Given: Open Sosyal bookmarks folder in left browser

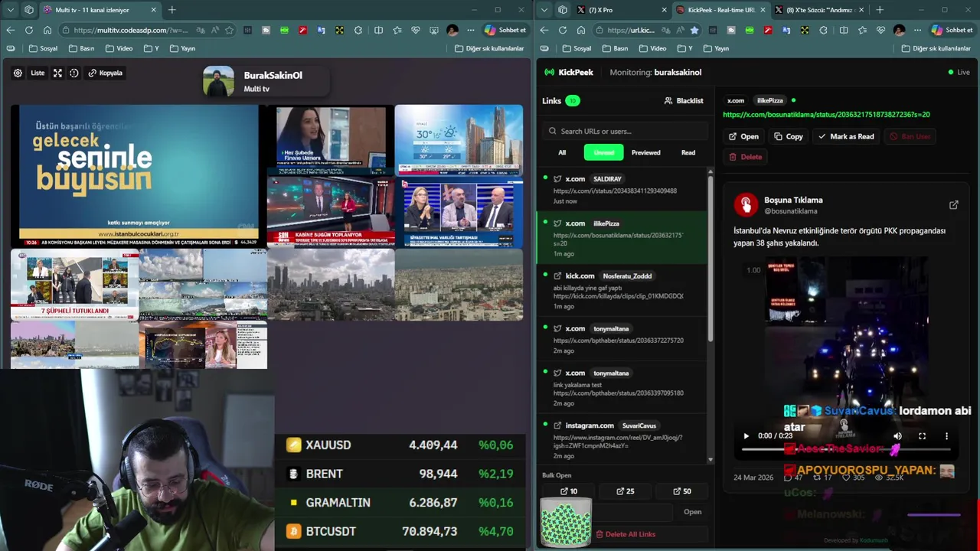Looking at the screenshot, I should tap(43, 48).
